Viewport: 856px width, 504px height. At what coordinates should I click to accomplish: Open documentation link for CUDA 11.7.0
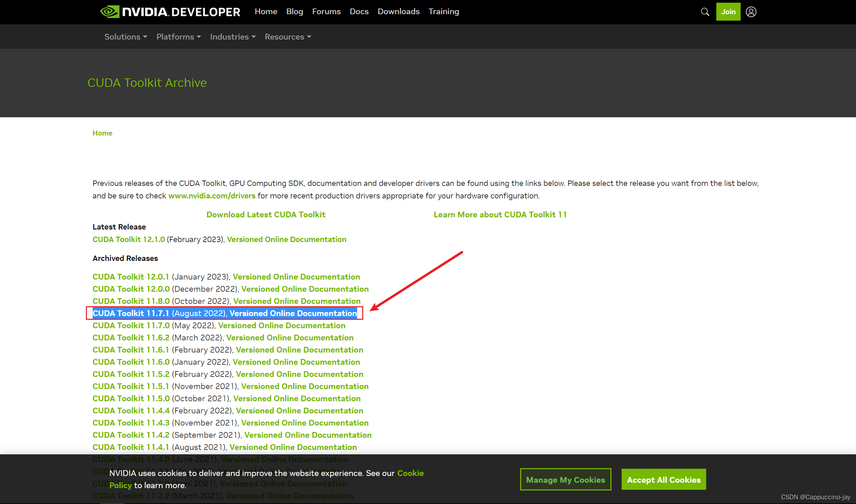pos(281,326)
